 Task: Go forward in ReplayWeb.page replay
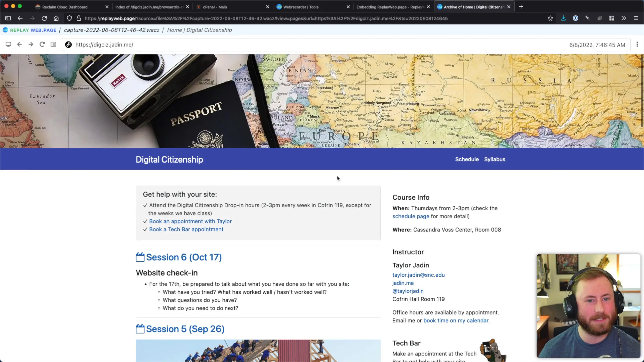31,44
